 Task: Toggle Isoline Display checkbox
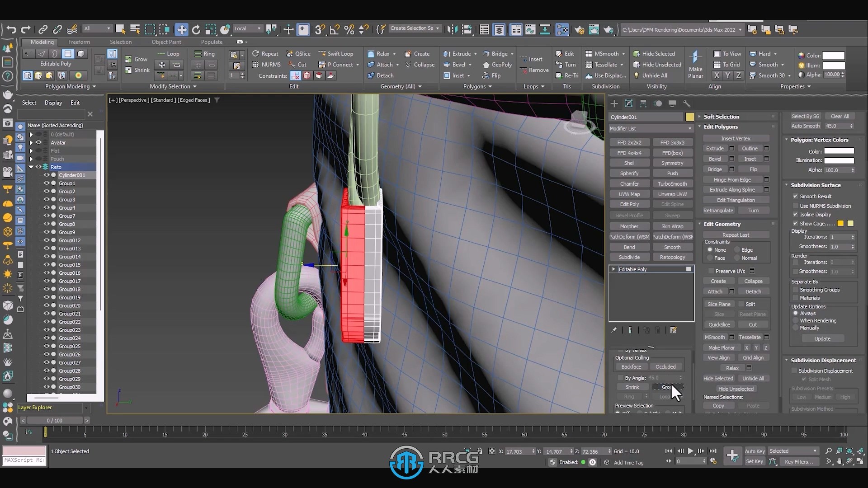click(795, 215)
